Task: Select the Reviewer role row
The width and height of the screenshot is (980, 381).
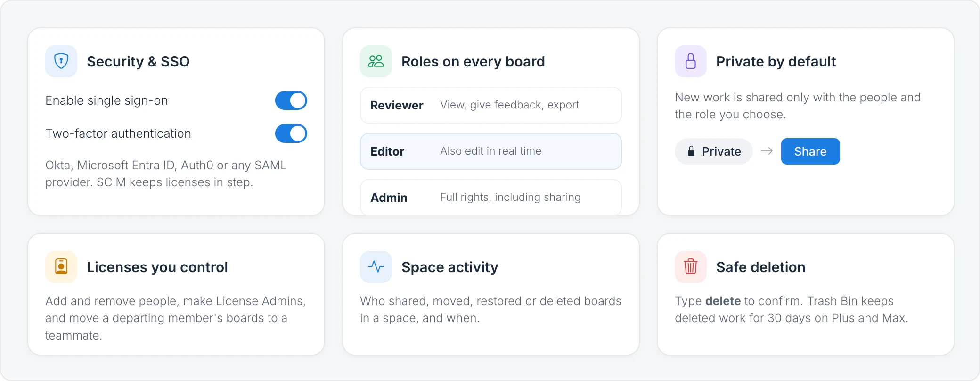Action: click(x=491, y=105)
